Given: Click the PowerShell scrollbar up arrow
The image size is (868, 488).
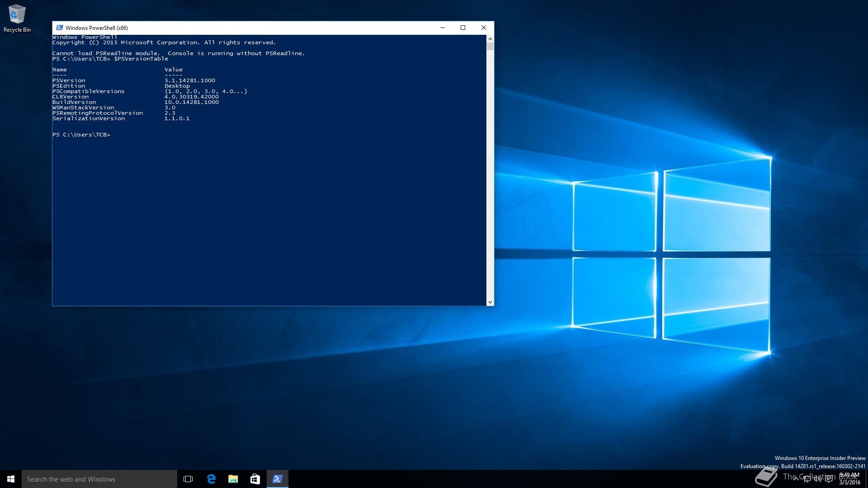Looking at the screenshot, I should (x=490, y=39).
